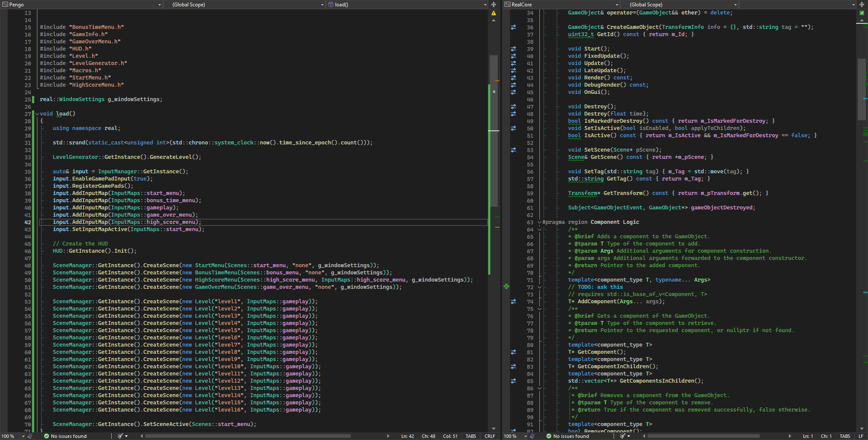Image resolution: width=868 pixels, height=440 pixels.
Task: Click declaration icon beside GetComponent line 81
Action: click(513, 352)
